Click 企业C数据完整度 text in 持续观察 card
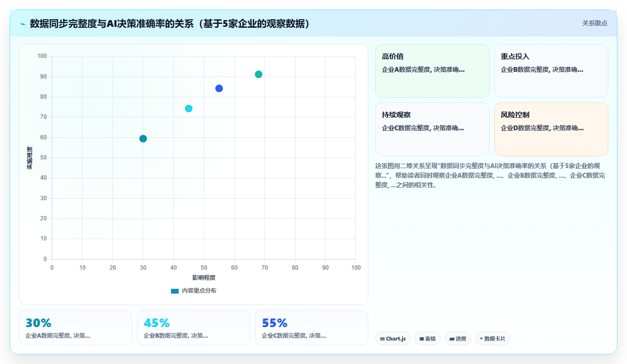 point(423,128)
